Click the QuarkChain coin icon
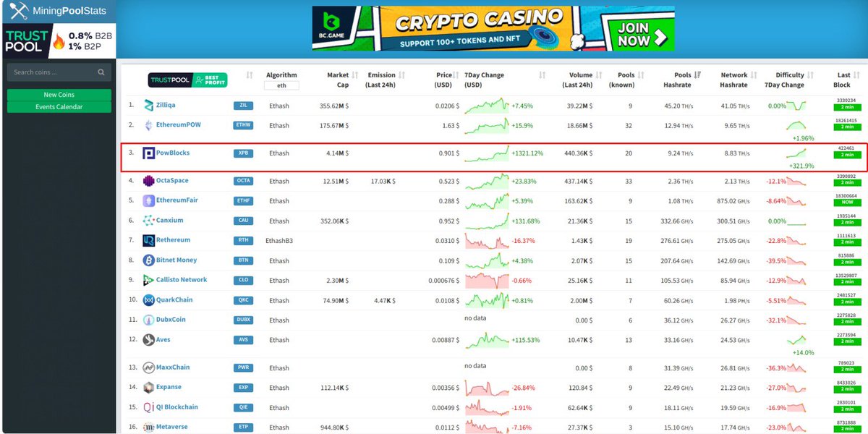The height and width of the screenshot is (434, 868). coord(149,300)
